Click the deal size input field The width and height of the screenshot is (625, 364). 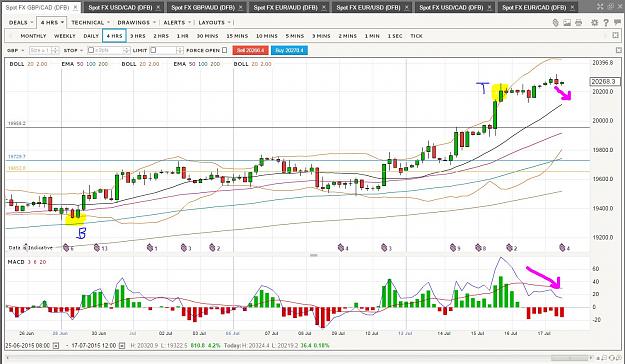[40, 51]
